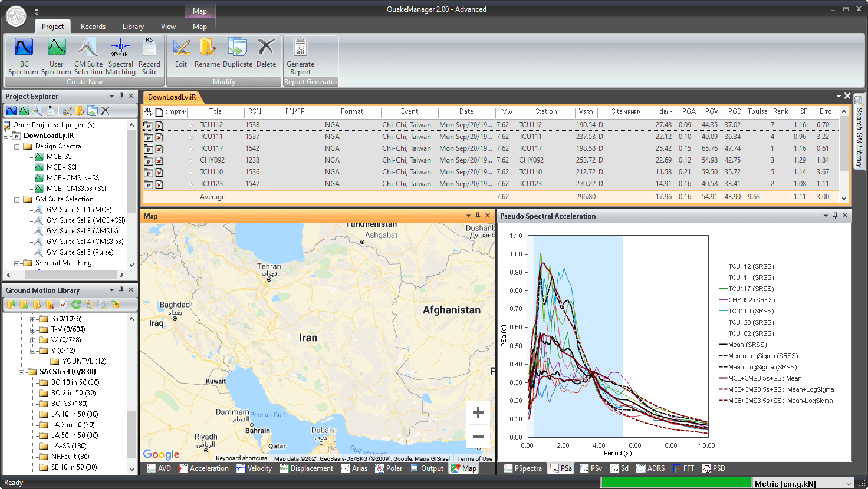Image resolution: width=868 pixels, height=489 pixels.
Task: Expand the TCU123 record row arrow
Action: [x=191, y=184]
